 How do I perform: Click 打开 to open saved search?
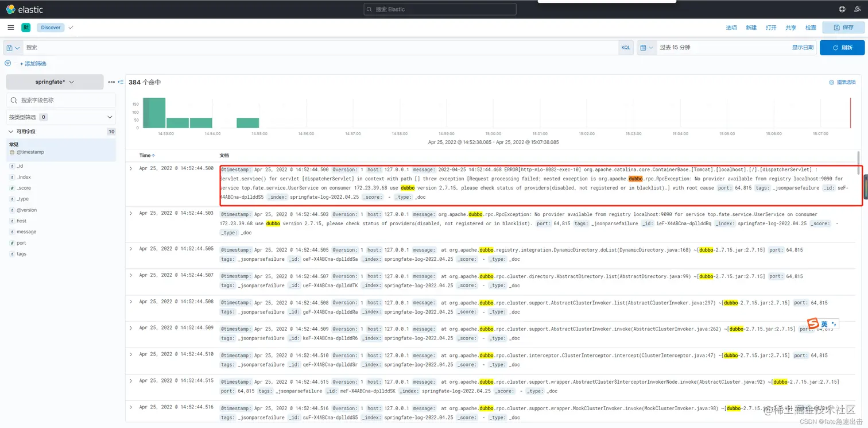pos(771,28)
